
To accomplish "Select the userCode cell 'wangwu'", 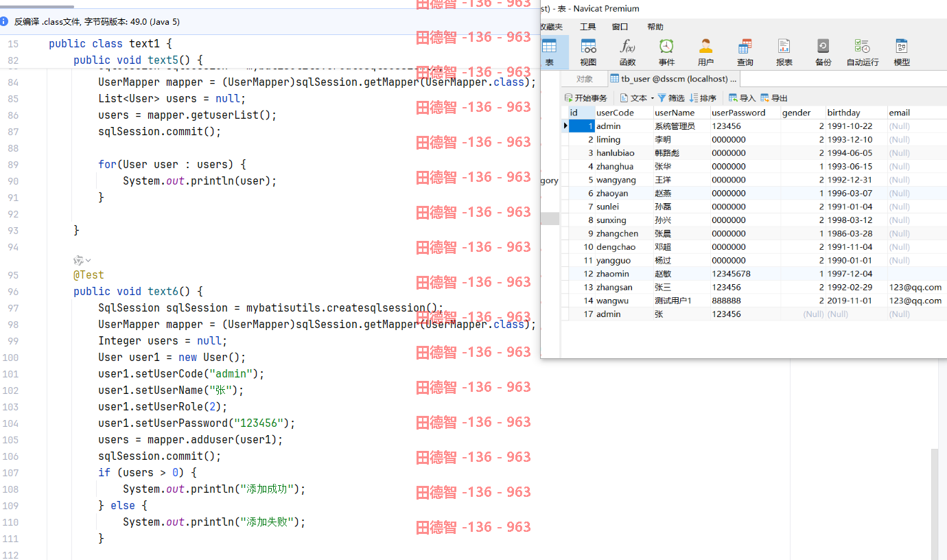I will 623,301.
